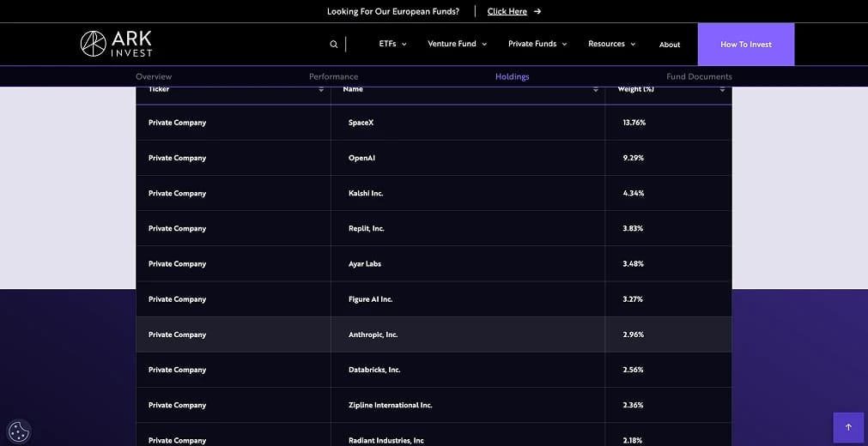Follow the Click Here European funds link
Viewport: 868px width, 446px height.
pyautogui.click(x=507, y=11)
